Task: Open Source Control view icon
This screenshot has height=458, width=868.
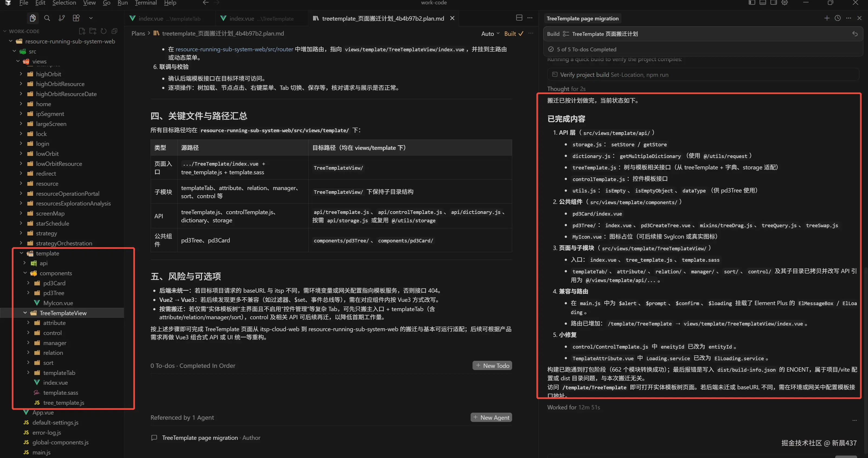Action: [62, 18]
